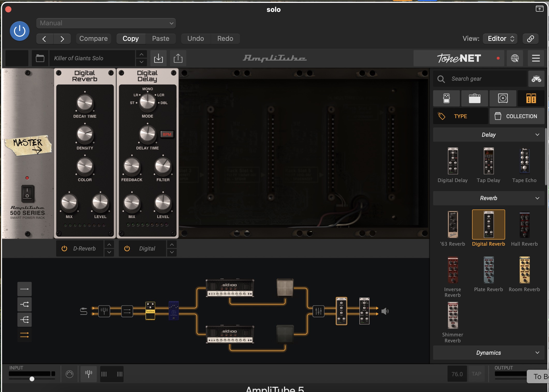The image size is (549, 392).
Task: Select the Hall Reverb gear thumbnail
Action: 525,224
